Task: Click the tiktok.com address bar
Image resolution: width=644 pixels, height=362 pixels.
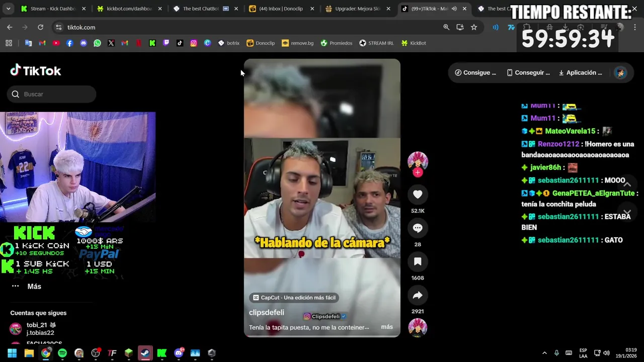Action: 252,27
